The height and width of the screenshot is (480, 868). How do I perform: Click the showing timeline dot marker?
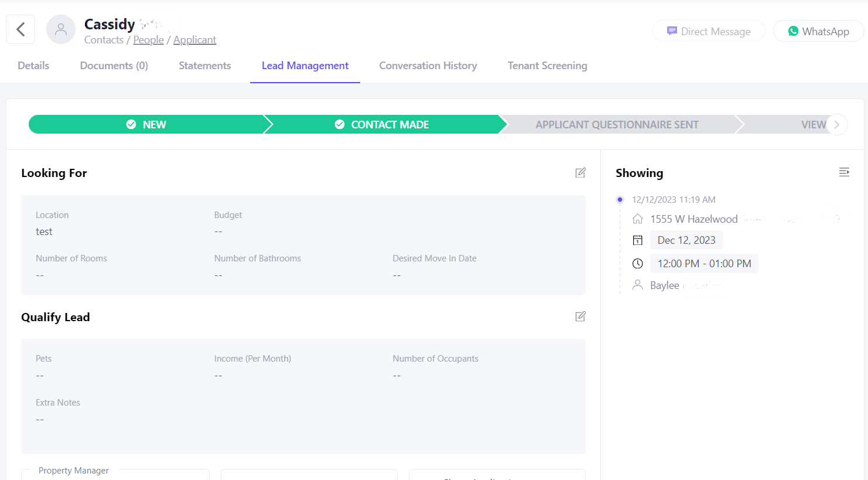pyautogui.click(x=620, y=200)
